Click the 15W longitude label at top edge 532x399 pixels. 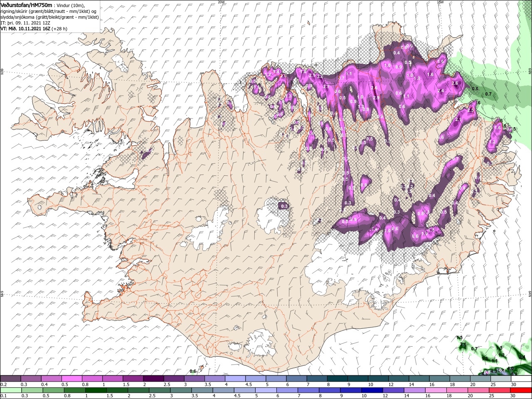click(x=440, y=2)
